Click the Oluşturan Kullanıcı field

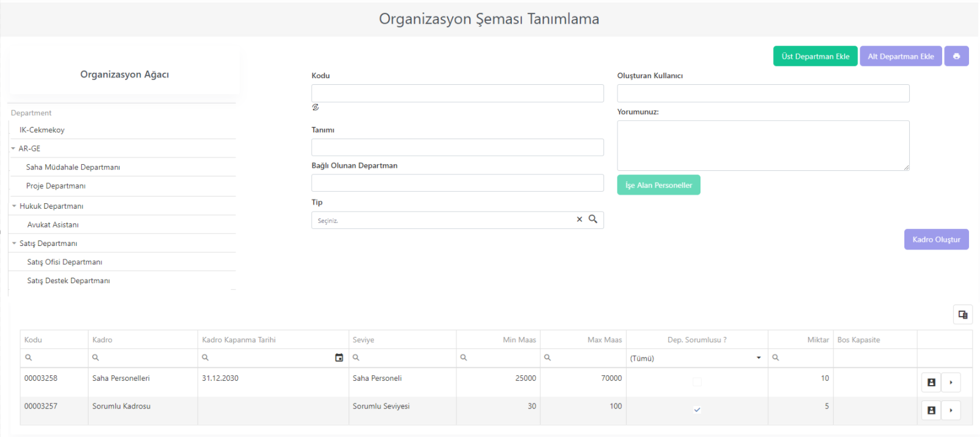(x=763, y=93)
